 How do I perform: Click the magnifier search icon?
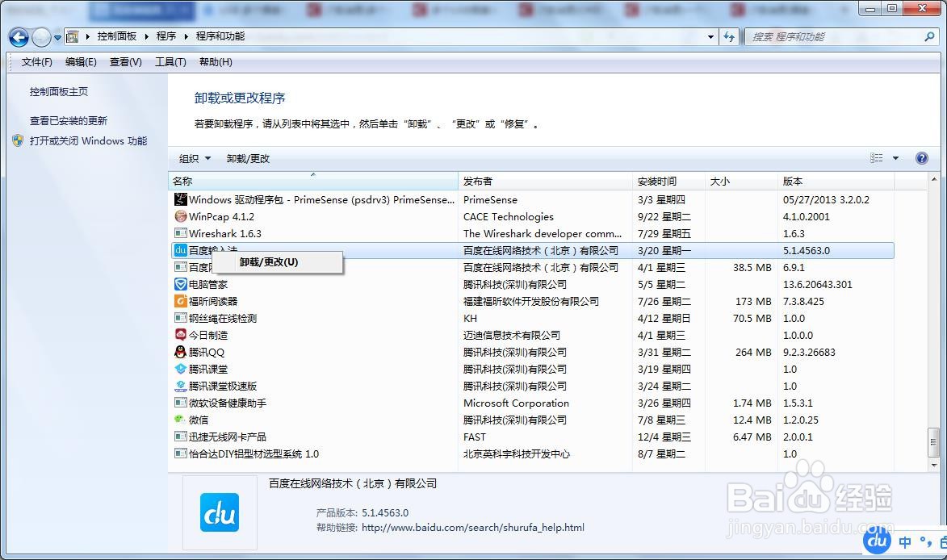929,37
